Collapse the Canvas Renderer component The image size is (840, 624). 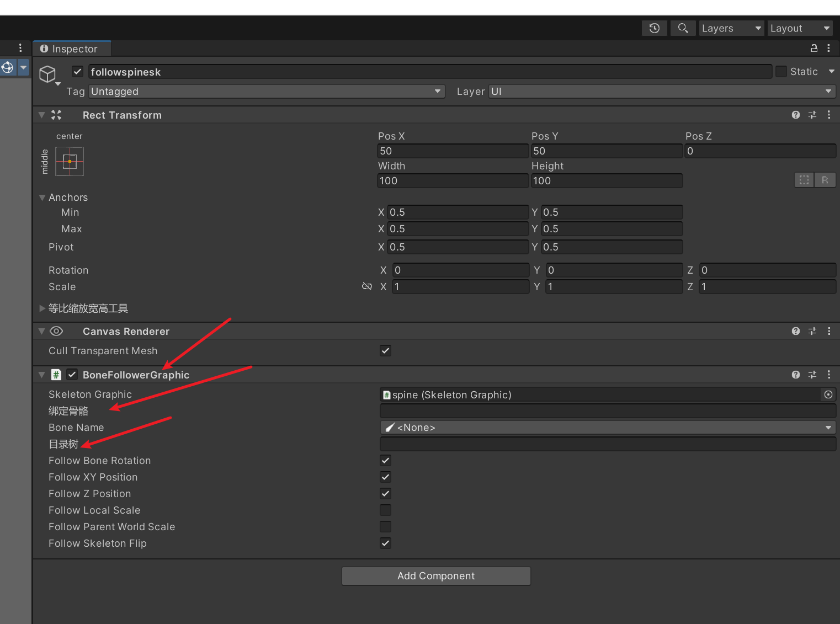click(42, 331)
